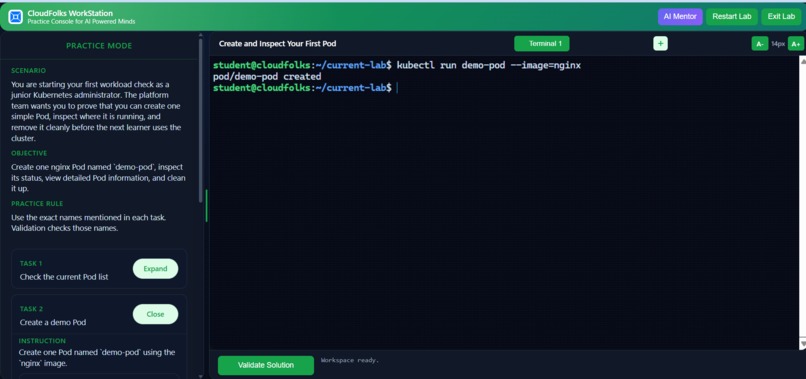This screenshot has height=379, width=806.
Task: Click the TASK 1 label
Action: [x=31, y=263]
